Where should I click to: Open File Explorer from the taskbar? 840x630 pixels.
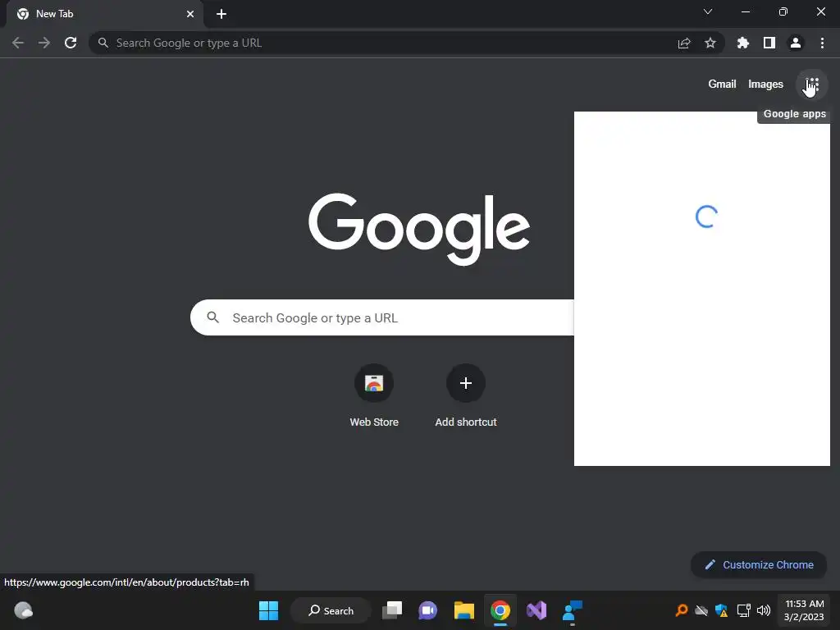click(464, 610)
